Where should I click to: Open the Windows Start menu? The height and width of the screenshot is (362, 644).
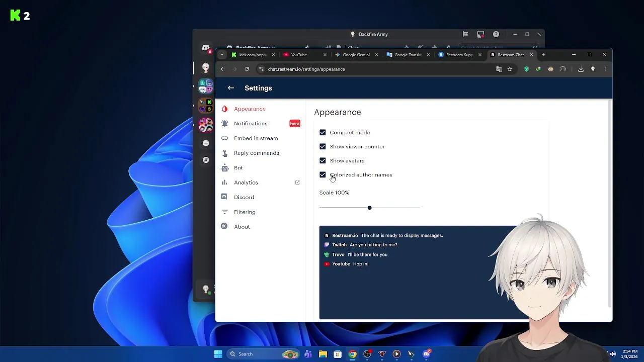click(218, 354)
